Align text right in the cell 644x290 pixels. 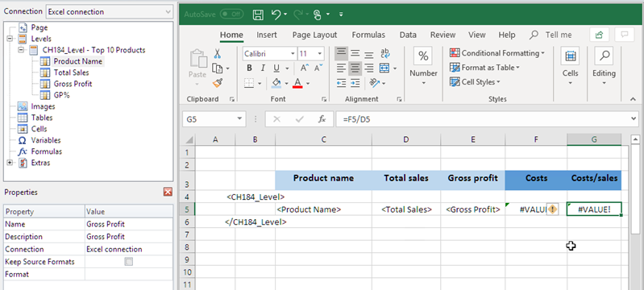(369, 68)
